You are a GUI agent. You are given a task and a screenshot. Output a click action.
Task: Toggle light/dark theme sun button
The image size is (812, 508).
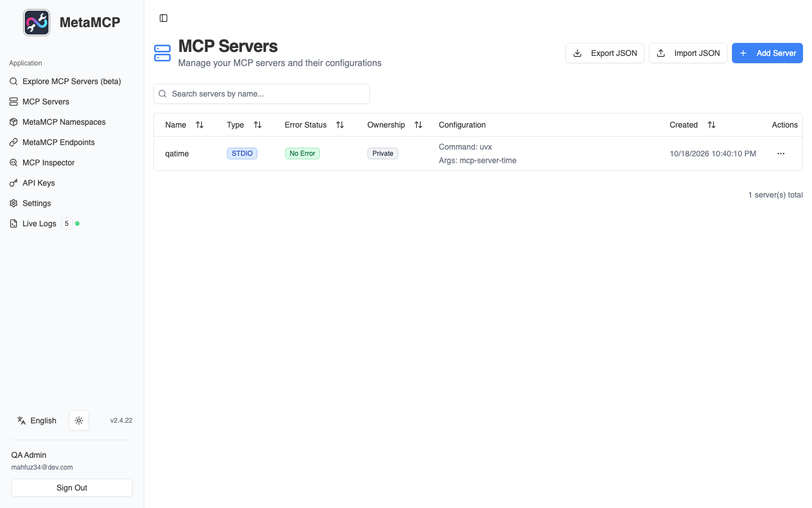pos(79,421)
